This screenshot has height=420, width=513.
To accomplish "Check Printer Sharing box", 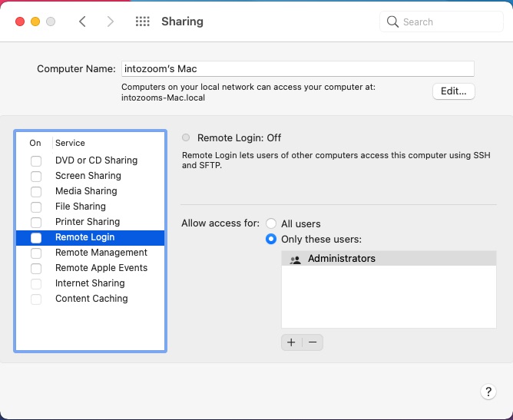I will [36, 223].
